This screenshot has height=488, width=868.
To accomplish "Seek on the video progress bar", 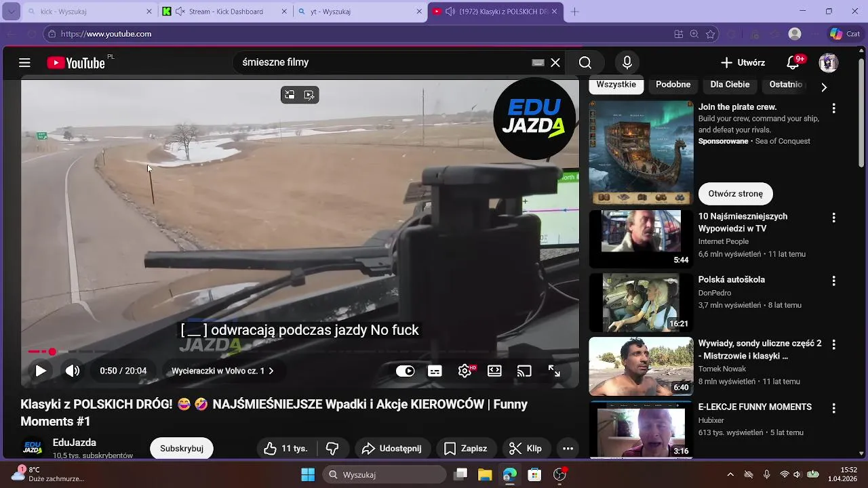I will [x=300, y=352].
